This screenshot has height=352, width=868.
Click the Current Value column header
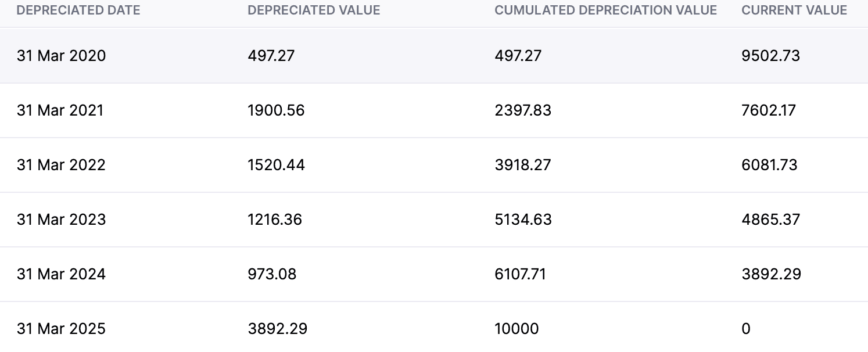(794, 10)
